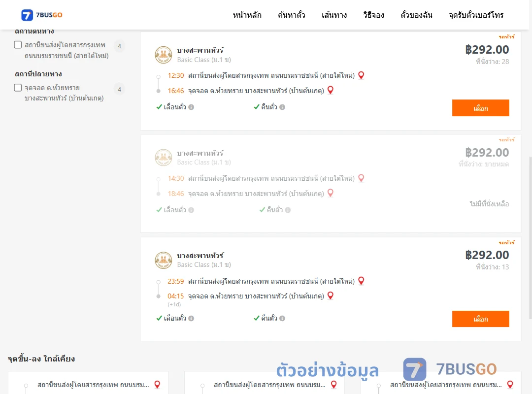Click บางสะพานทัวร์ operator name on 23:59 trip
Viewport: 532px width, 394px height.
(x=200, y=256)
